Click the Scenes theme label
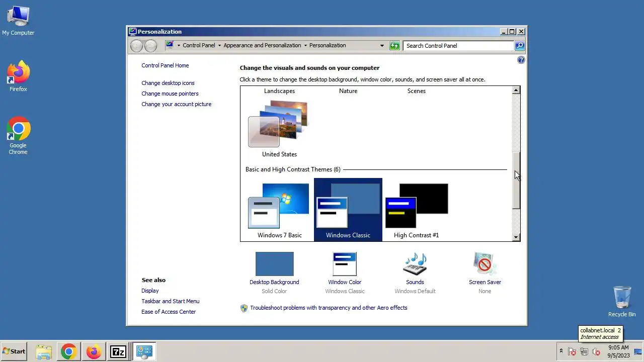Viewport: 644px width, 362px height. tap(416, 91)
